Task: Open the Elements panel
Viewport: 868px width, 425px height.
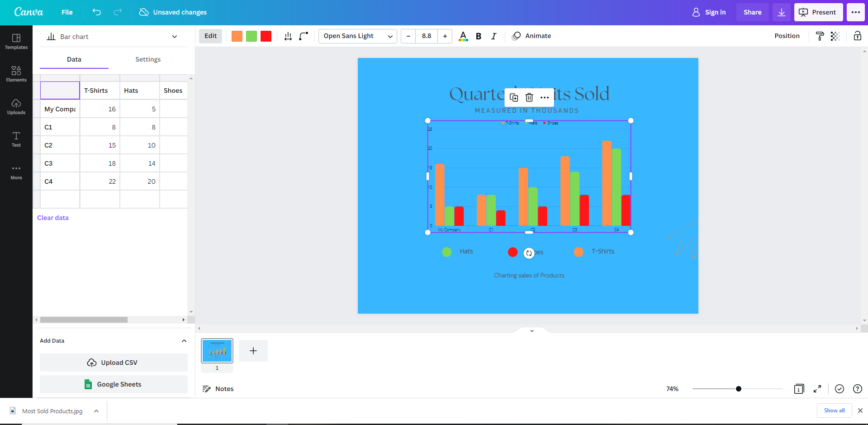Action: tap(16, 74)
